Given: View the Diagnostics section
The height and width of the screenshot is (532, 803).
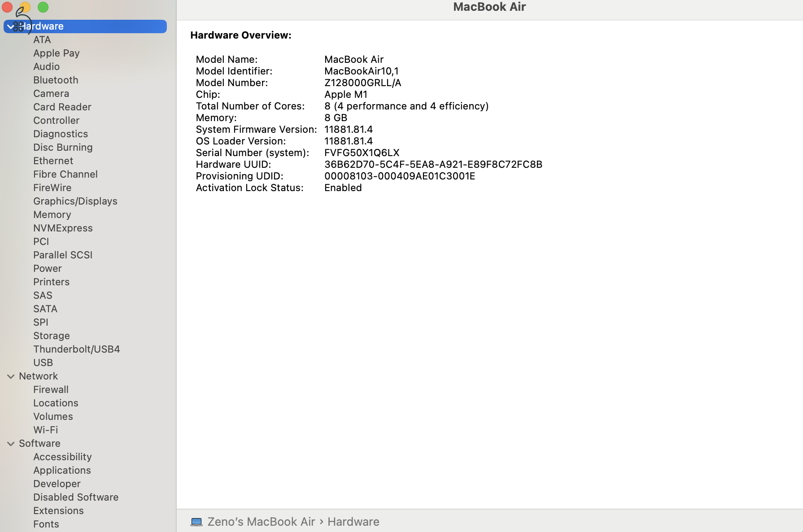Looking at the screenshot, I should (61, 134).
